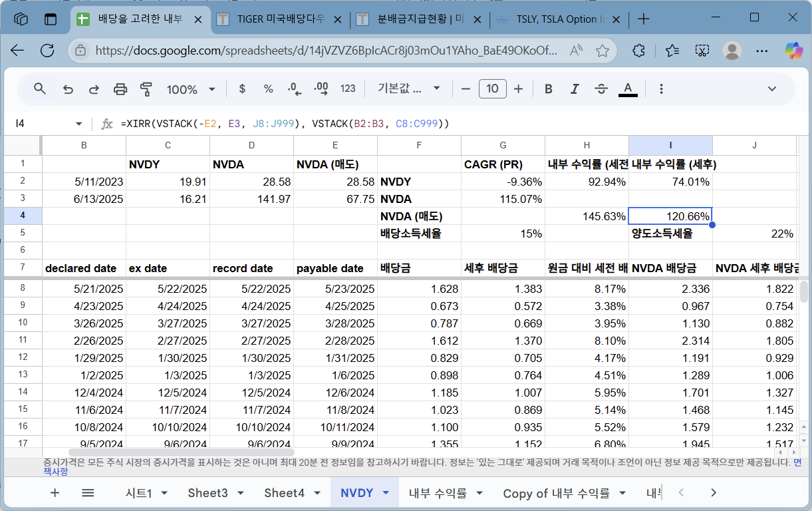The width and height of the screenshot is (812, 511).
Task: Open browser extensions puzzle icon
Action: click(639, 50)
